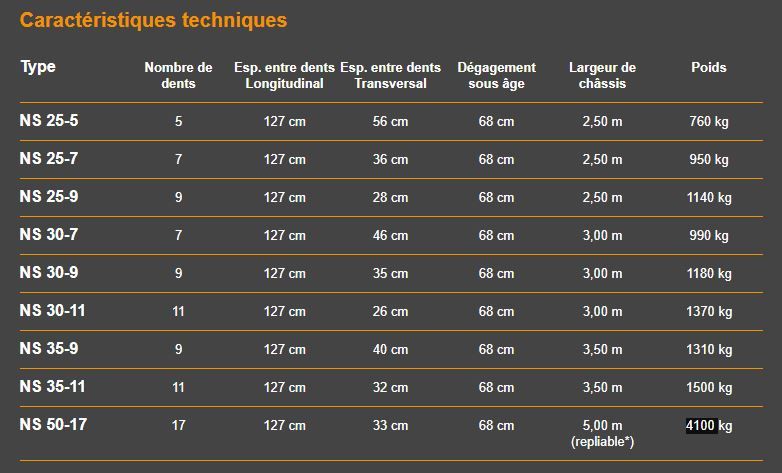Viewport: 782px width, 473px height.
Task: Select the 1500 kg weight cell
Action: (708, 388)
